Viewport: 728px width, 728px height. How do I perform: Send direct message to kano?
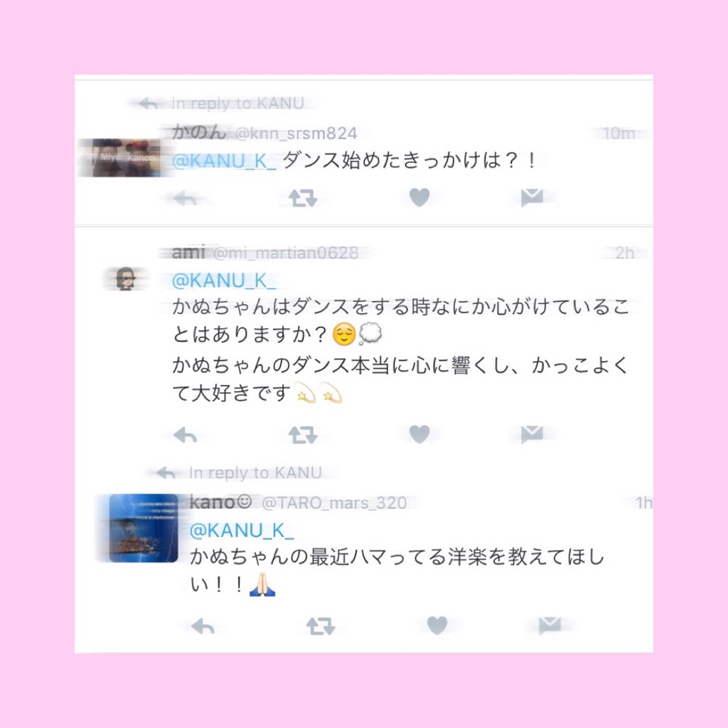point(550,626)
